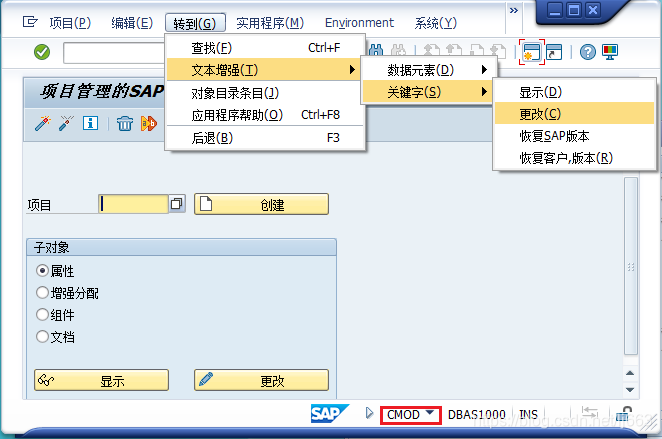Click the Next Page toolbar icon

[477, 51]
